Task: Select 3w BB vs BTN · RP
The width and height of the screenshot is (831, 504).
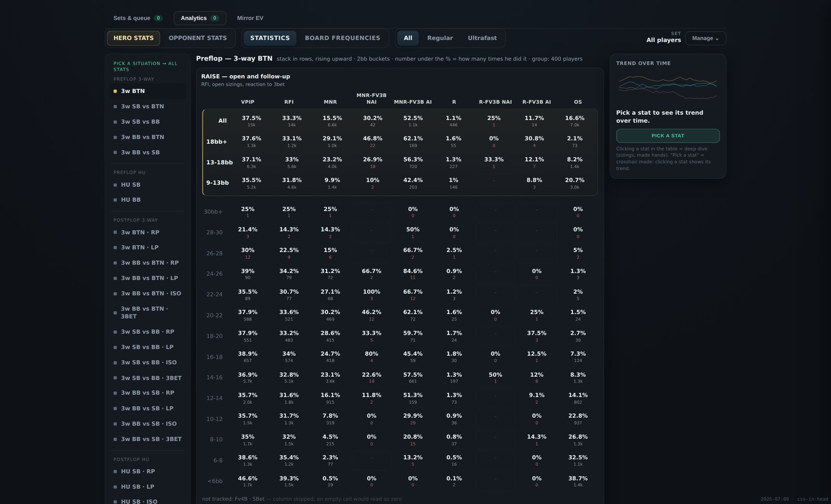Action: click(148, 263)
